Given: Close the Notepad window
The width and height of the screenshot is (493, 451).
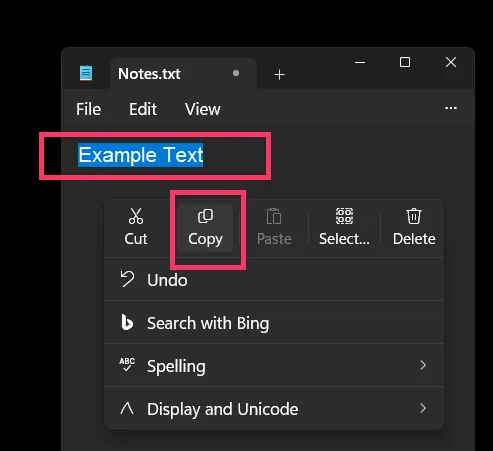Looking at the screenshot, I should coord(451,62).
